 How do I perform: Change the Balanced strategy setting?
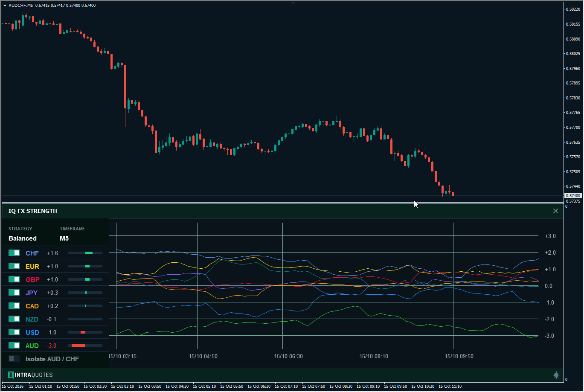pyautogui.click(x=23, y=238)
